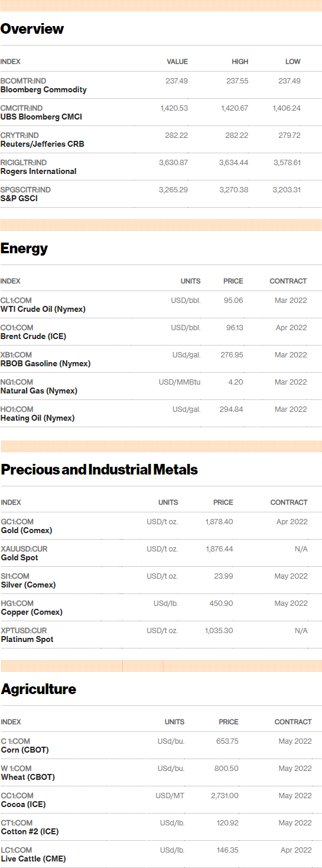View Natural Gas (Nymex) details

pos(39,391)
